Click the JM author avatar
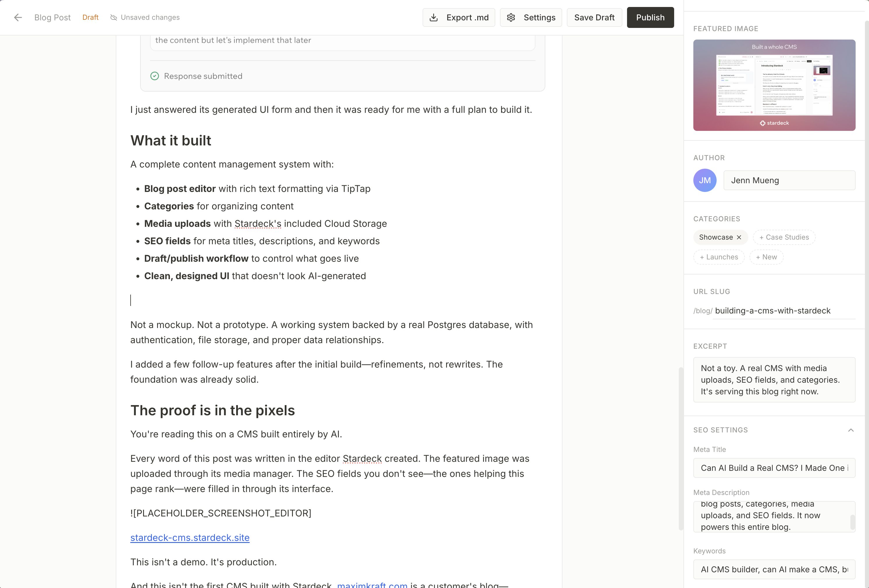 (x=704, y=181)
